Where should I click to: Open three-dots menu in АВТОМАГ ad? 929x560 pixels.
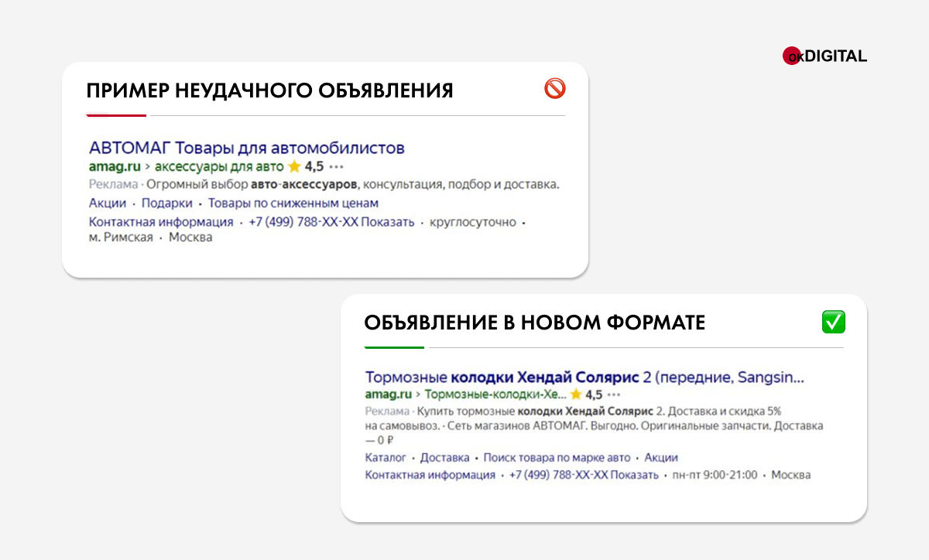[335, 167]
